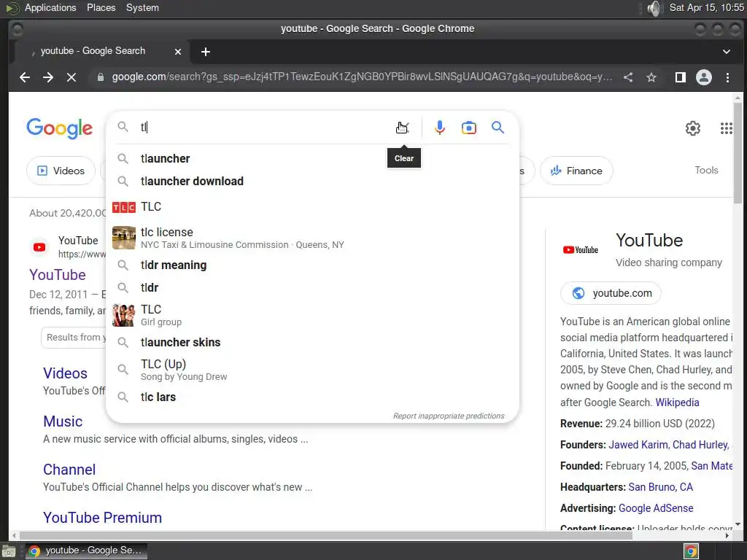Open Chrome three-dot menu
This screenshot has width=747, height=560.
click(727, 77)
